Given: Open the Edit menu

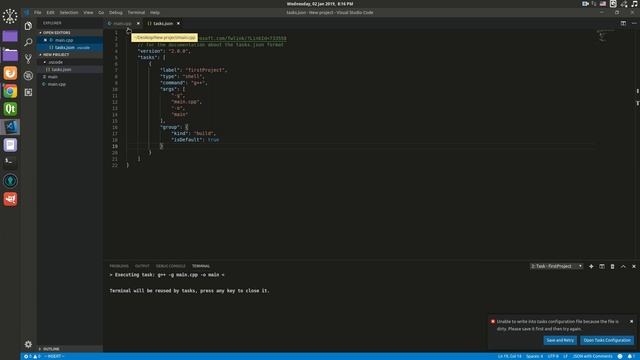Looking at the screenshot, I should (50, 13).
